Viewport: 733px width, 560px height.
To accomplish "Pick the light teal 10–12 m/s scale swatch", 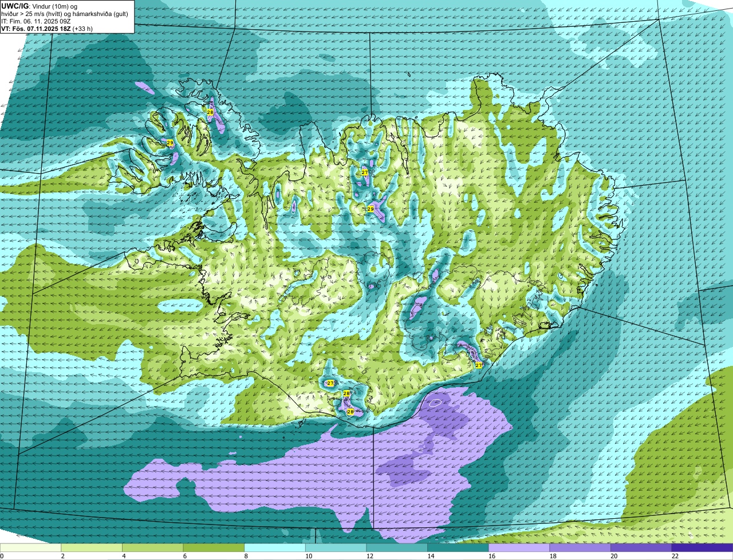I will click(x=336, y=547).
